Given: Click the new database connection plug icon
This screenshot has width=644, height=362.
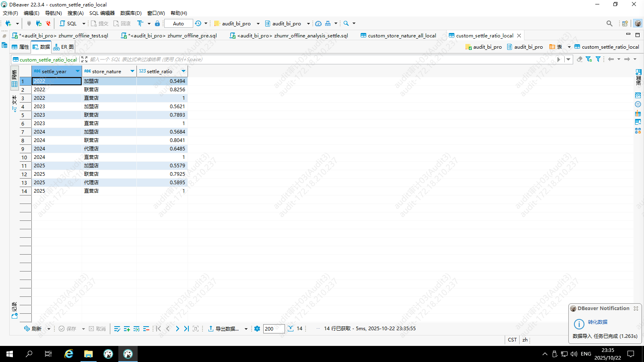Looking at the screenshot, I should pos(8,23).
